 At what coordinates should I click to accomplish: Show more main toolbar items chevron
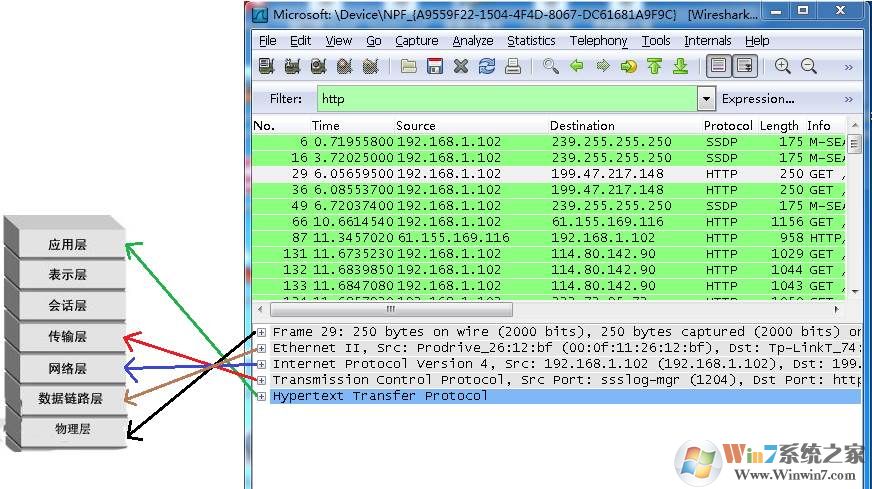(849, 67)
